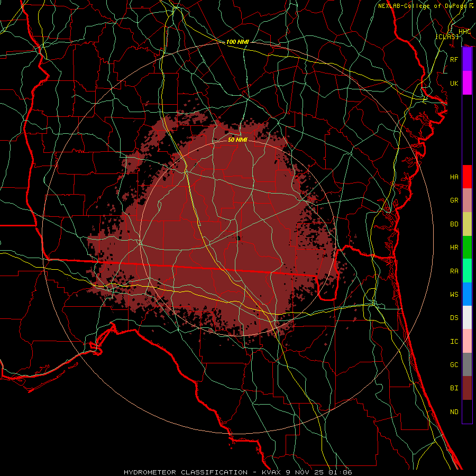Click the red HA legend color swatch

467,177
